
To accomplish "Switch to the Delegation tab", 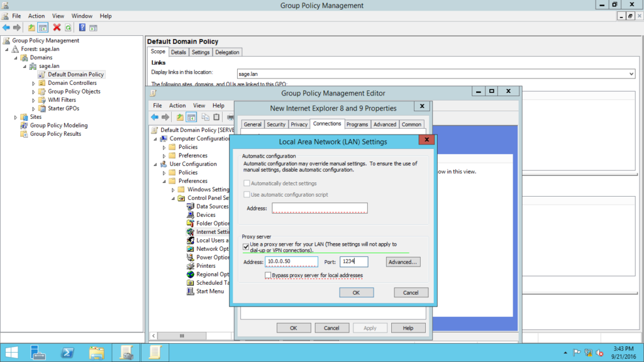I will click(x=227, y=52).
